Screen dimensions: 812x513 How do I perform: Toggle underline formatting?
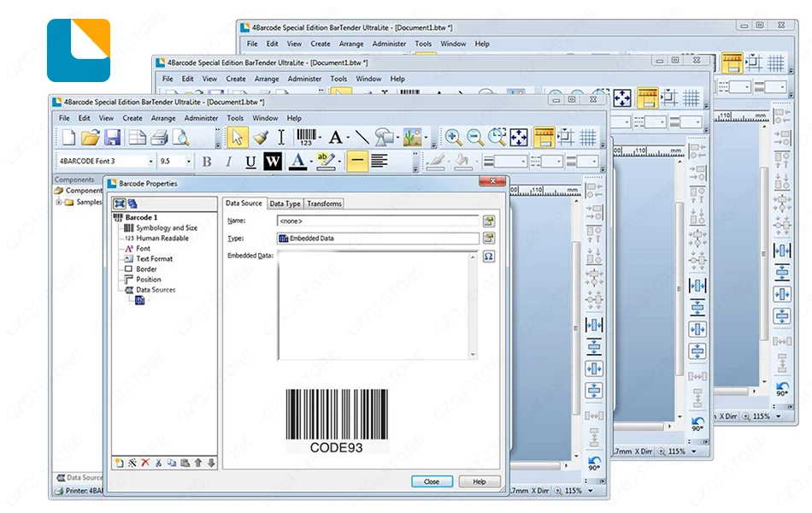point(250,162)
